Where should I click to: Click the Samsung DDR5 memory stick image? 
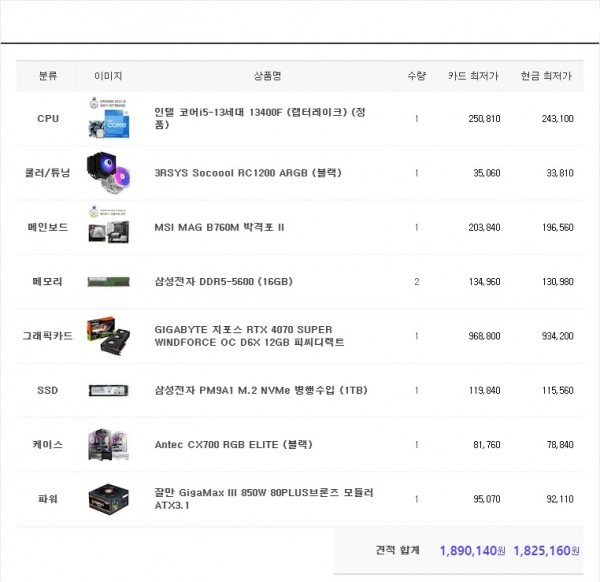coord(108,282)
